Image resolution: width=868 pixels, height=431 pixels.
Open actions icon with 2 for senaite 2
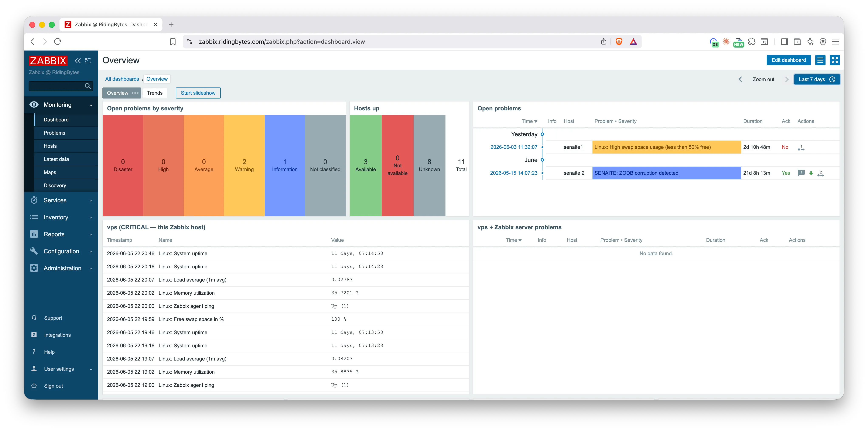821,173
